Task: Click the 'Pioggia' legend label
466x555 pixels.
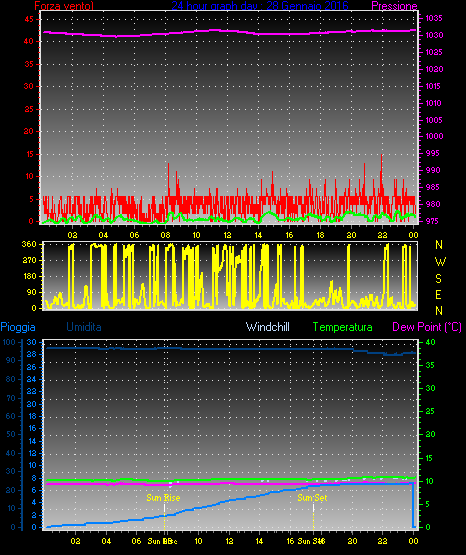Action: pos(18,327)
